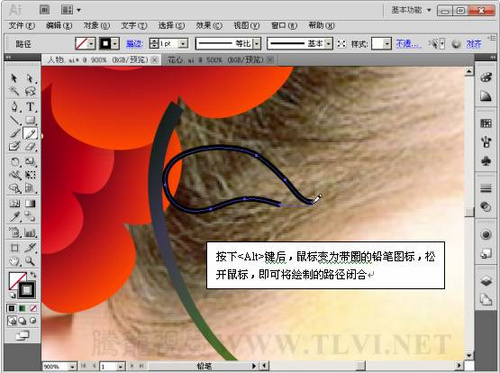Select the Slice tool
The width and height of the screenshot is (500, 373).
30,248
